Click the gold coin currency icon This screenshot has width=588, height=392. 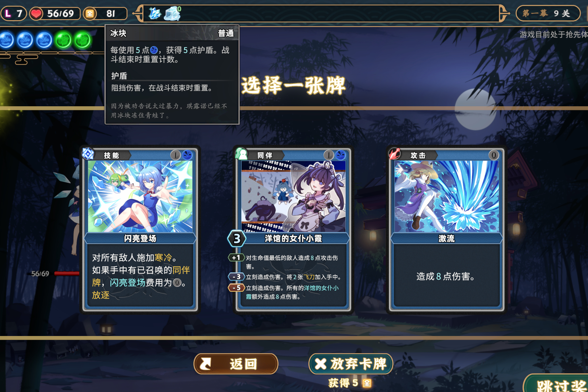click(x=90, y=13)
